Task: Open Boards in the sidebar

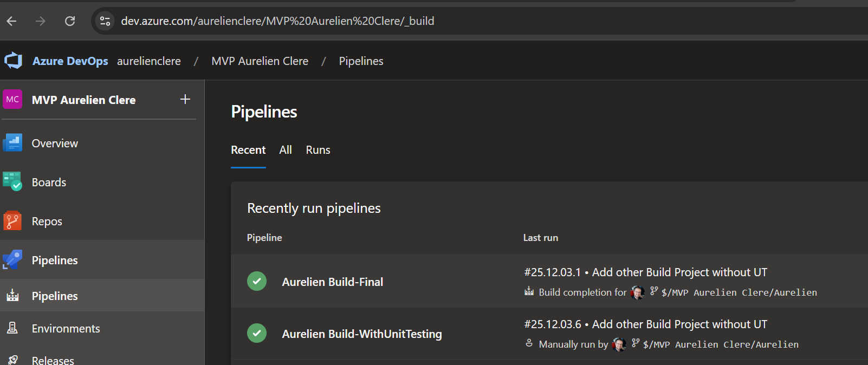Action: 102,182
